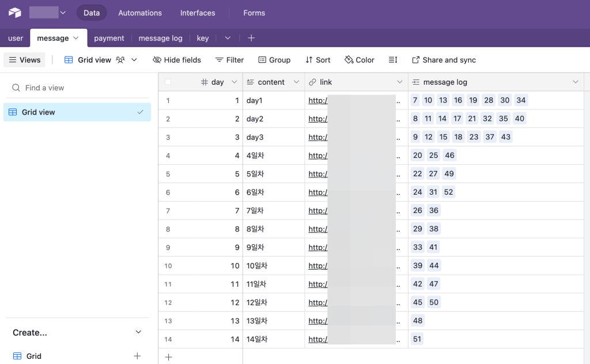Open the day column header dropdown
Screen dimensions: 590x364
[234, 82]
